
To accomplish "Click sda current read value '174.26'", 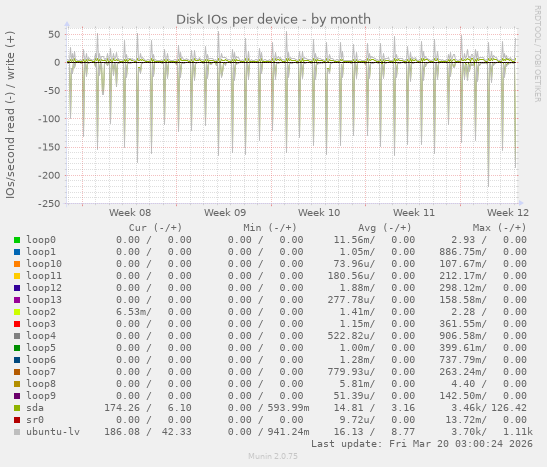I will tap(122, 408).
